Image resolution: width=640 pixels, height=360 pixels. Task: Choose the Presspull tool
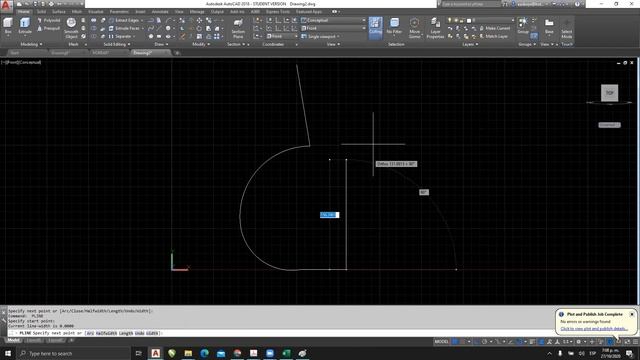[x=49, y=29]
